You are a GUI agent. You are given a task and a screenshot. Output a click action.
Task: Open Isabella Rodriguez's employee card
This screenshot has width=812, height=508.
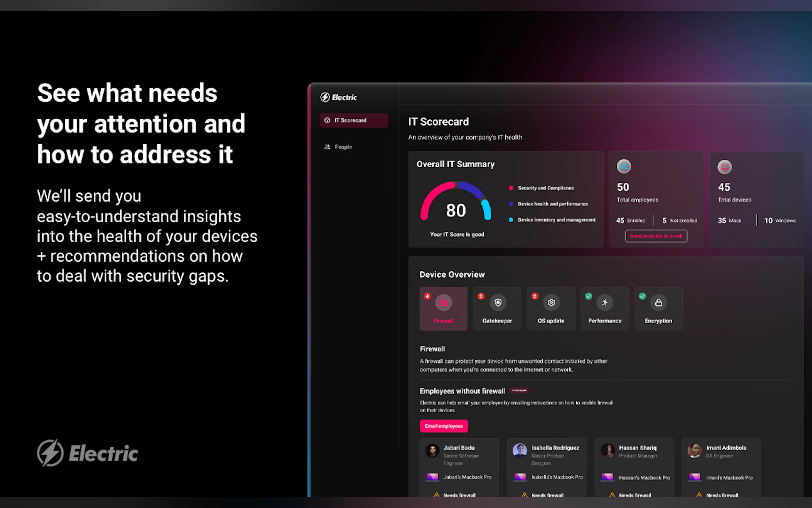click(546, 468)
